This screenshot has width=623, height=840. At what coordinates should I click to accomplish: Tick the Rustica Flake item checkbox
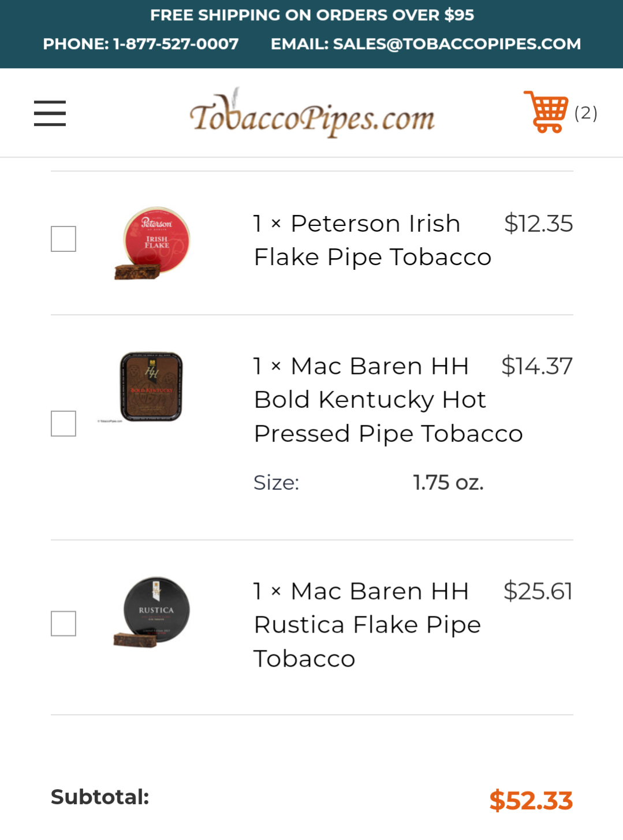click(x=64, y=623)
